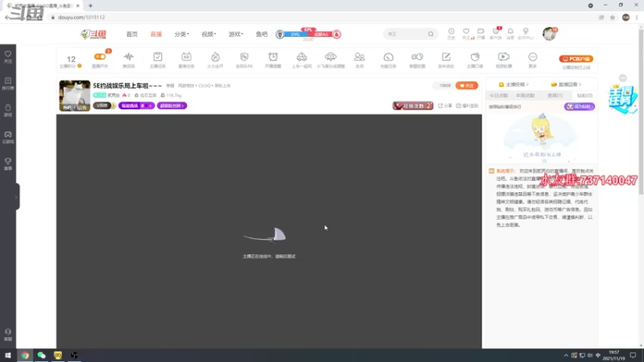Click the streamer cat avatar thumbnail
644x362 pixels.
(75, 96)
